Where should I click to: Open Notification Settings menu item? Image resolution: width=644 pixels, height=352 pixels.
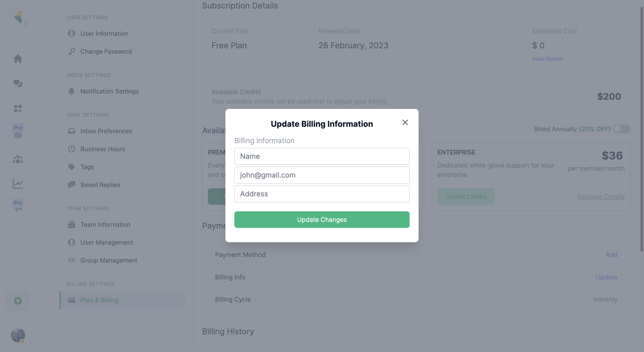(109, 91)
